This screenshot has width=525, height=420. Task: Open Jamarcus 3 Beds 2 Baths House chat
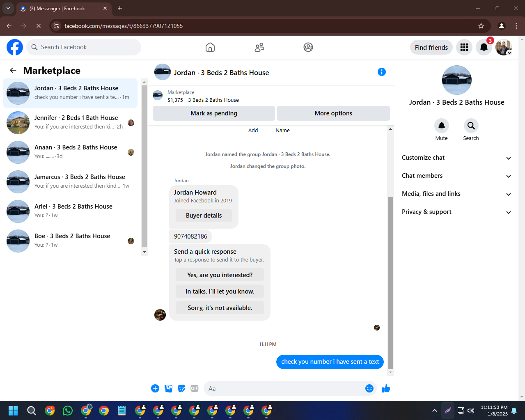(x=71, y=182)
